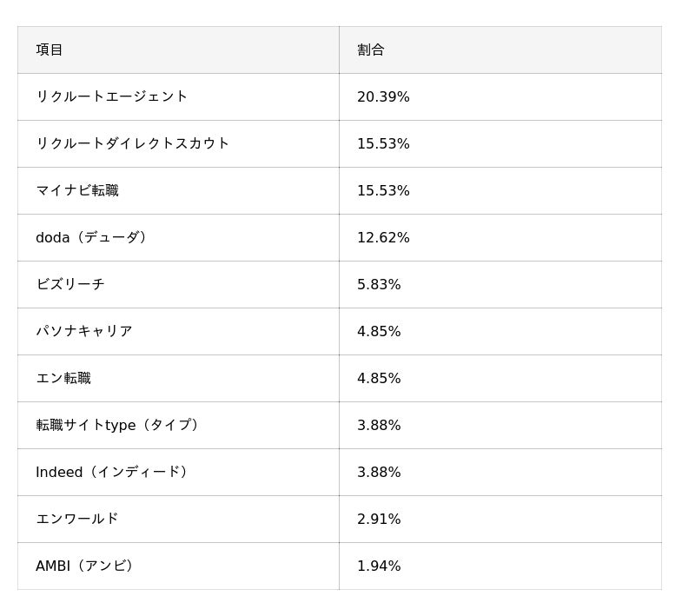This screenshot has width=695, height=616.
Task: Click the 12.62% value
Action: point(383,237)
